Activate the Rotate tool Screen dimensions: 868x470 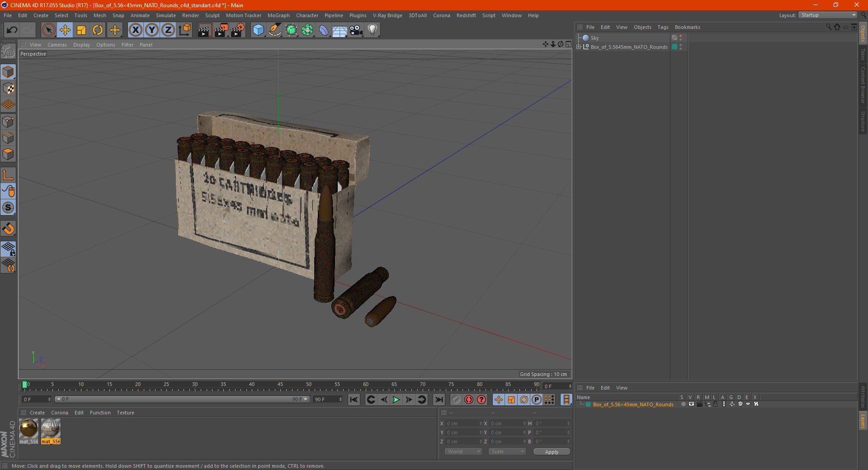[x=98, y=30]
